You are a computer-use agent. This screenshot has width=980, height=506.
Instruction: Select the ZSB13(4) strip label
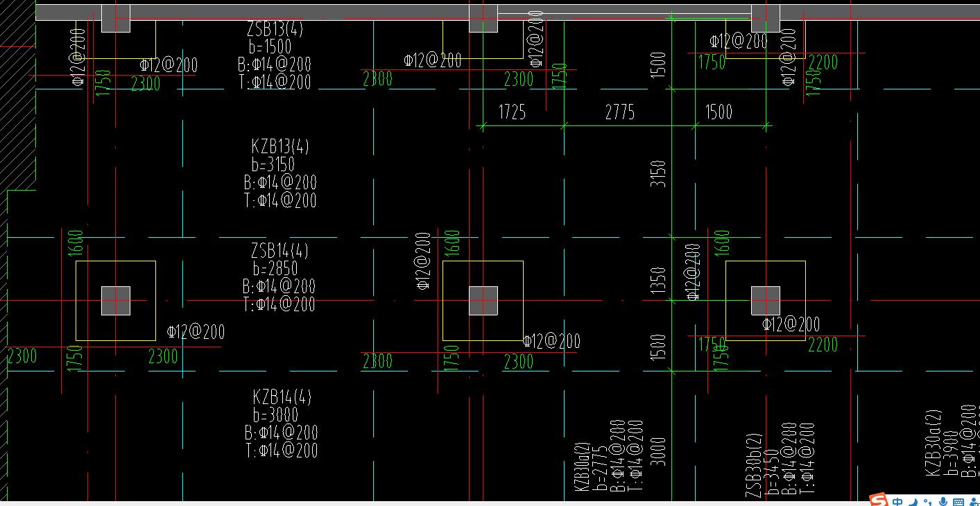pyautogui.click(x=275, y=29)
